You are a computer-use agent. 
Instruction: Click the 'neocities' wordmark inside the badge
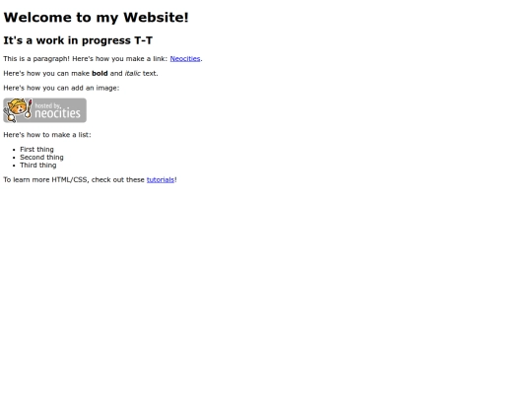[58, 113]
